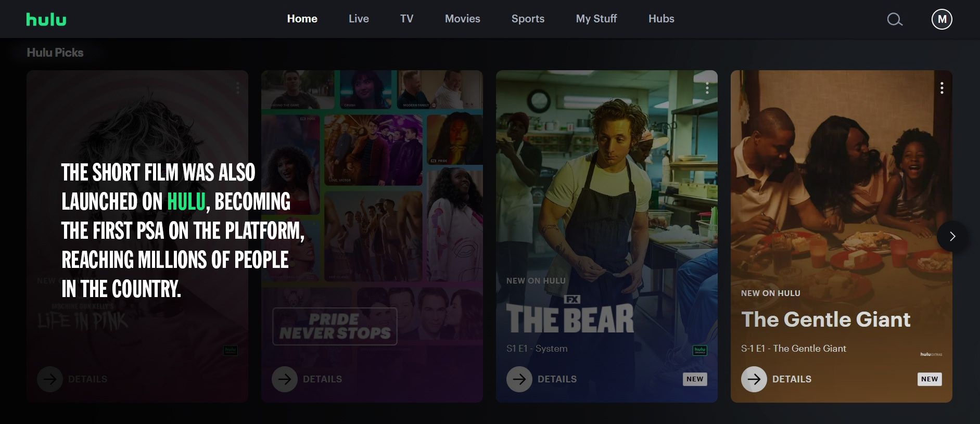
Task: Click 'NEW ON HULU' label above The Gentle Giant
Action: [x=770, y=293]
